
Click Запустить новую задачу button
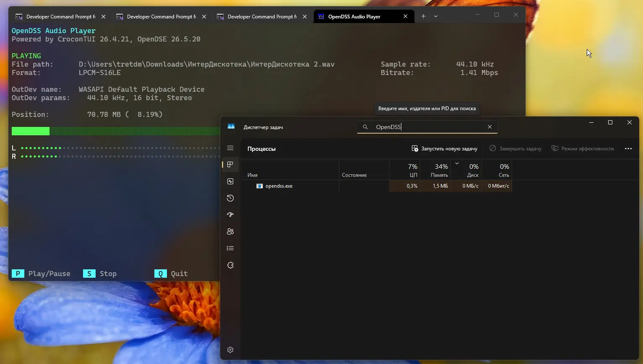(x=445, y=149)
